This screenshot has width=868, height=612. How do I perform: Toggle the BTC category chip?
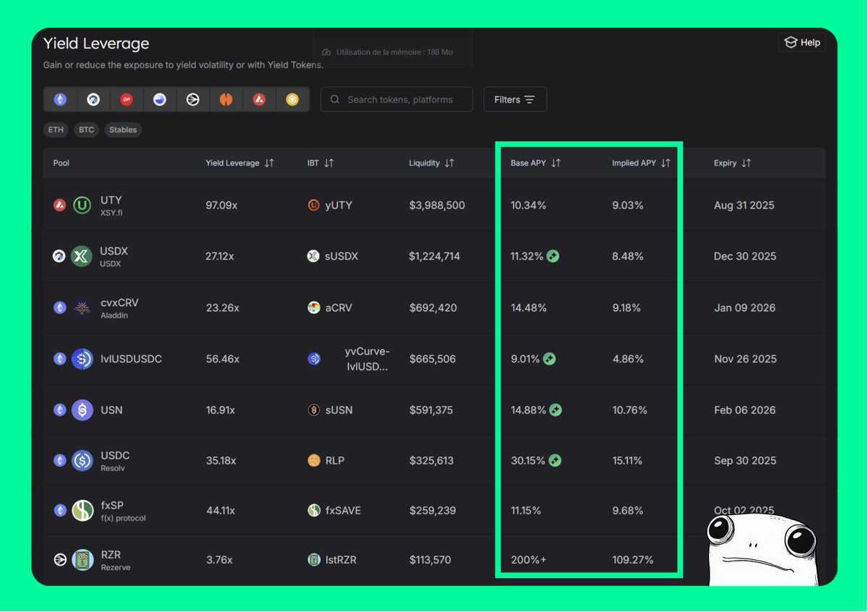[x=86, y=130]
